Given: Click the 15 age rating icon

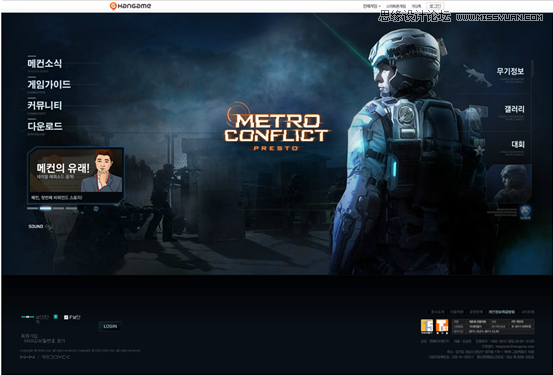Looking at the screenshot, I should tap(427, 326).
